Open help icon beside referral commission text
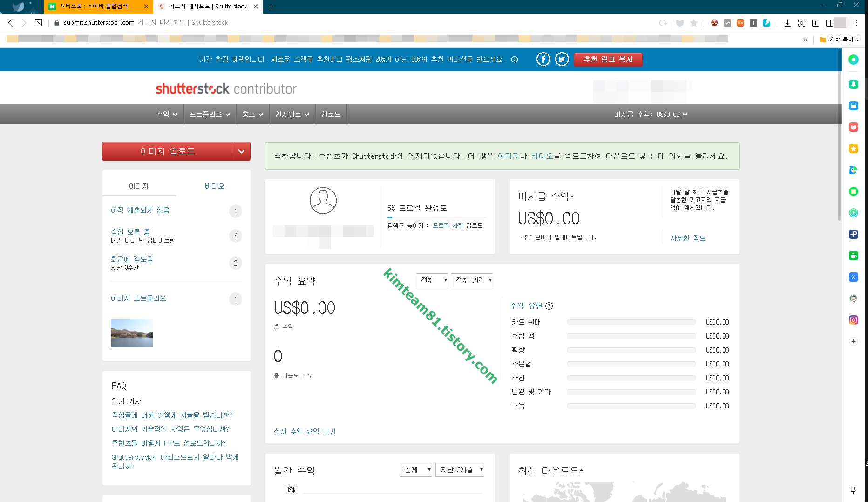This screenshot has width=868, height=502. [515, 60]
